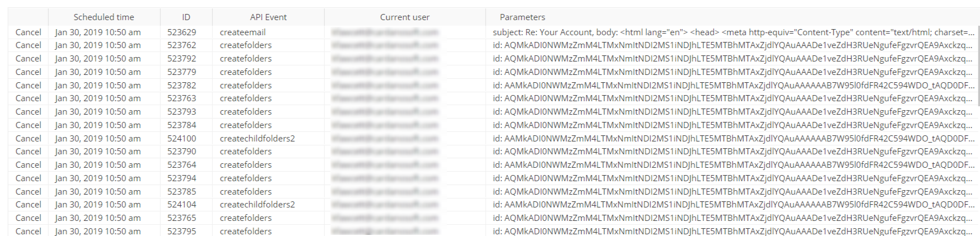Click the Parameters column header
Screen dimensions: 980x236
(x=522, y=17)
